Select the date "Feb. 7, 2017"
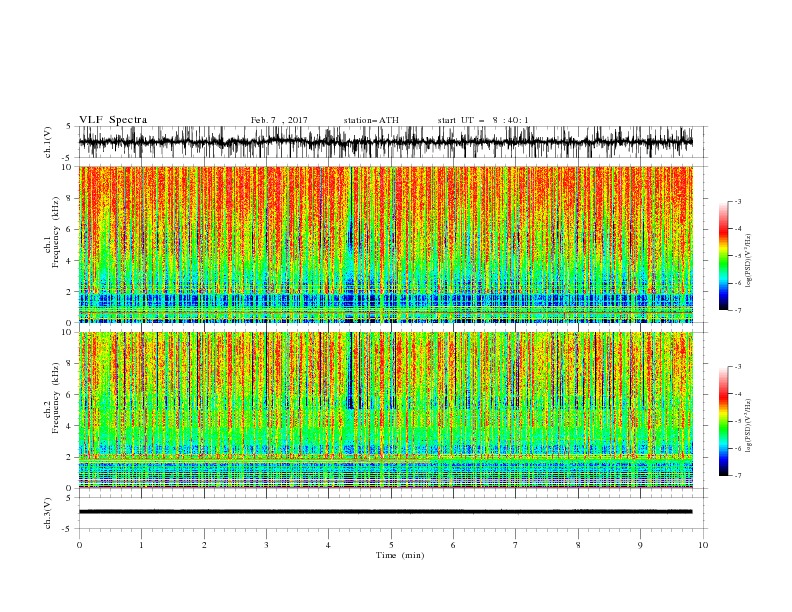The image size is (792, 612). tap(279, 120)
